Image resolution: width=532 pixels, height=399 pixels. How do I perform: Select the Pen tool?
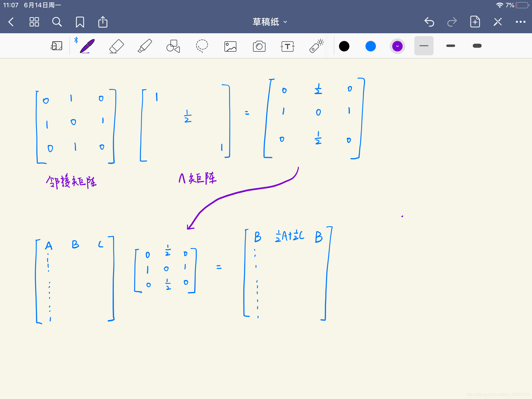click(x=87, y=46)
